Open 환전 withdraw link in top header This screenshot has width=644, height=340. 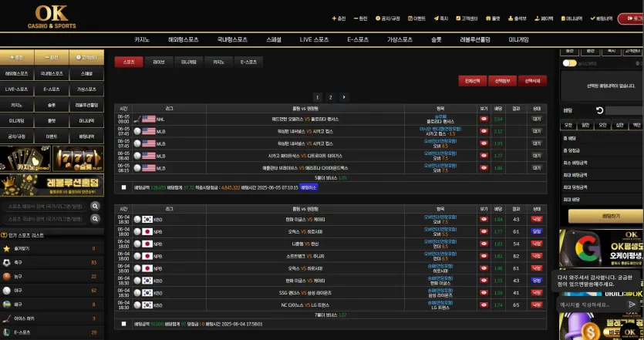pos(361,19)
